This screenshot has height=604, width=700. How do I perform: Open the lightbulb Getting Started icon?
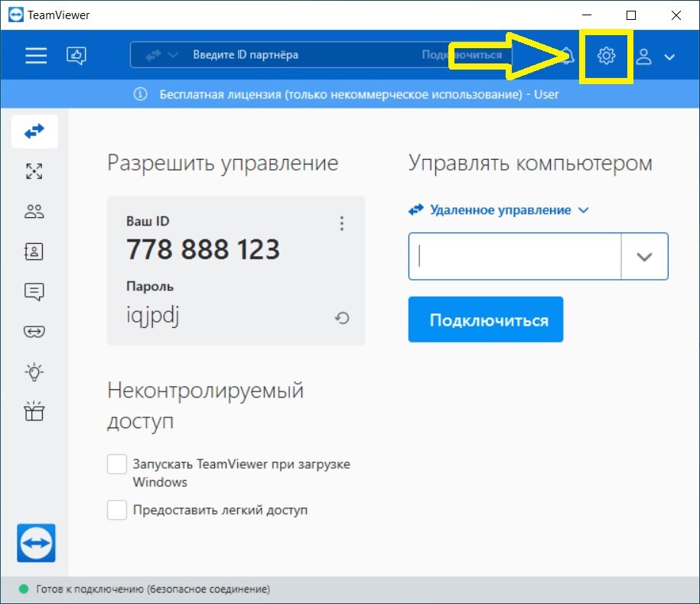pyautogui.click(x=34, y=372)
